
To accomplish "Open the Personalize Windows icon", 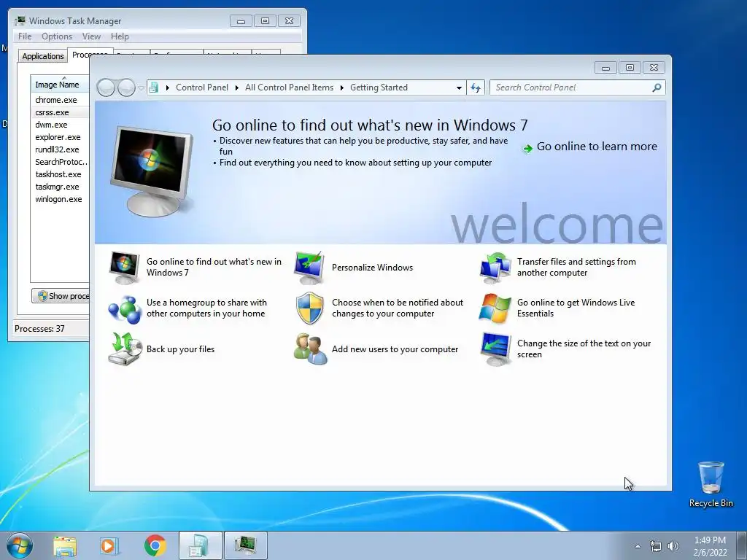I will (309, 268).
